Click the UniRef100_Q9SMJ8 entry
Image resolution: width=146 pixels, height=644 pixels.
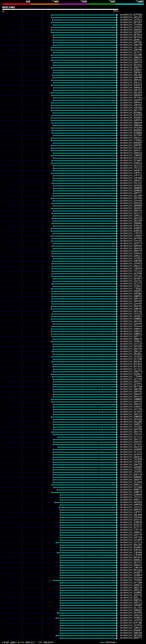pos(131,397)
